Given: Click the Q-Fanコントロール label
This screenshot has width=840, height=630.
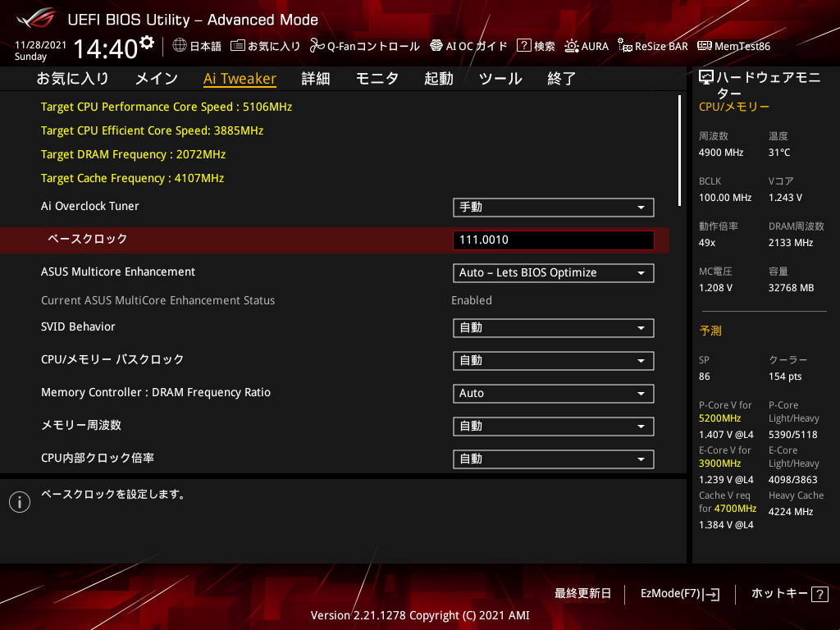Looking at the screenshot, I should (373, 46).
